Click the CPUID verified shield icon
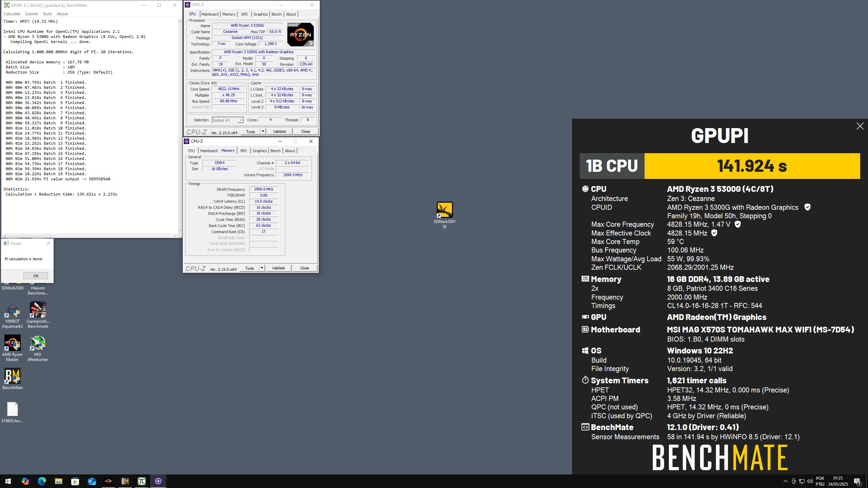This screenshot has height=488, width=868. point(807,207)
